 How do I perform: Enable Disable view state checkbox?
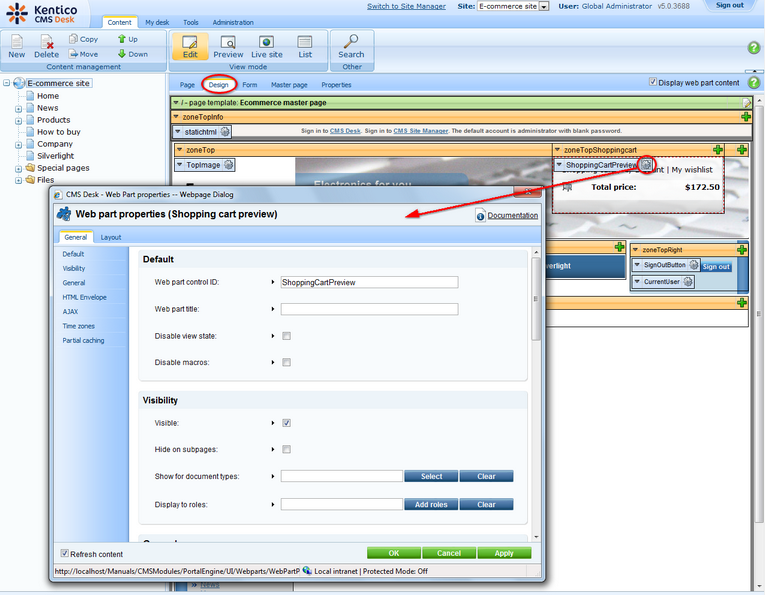pyautogui.click(x=286, y=336)
